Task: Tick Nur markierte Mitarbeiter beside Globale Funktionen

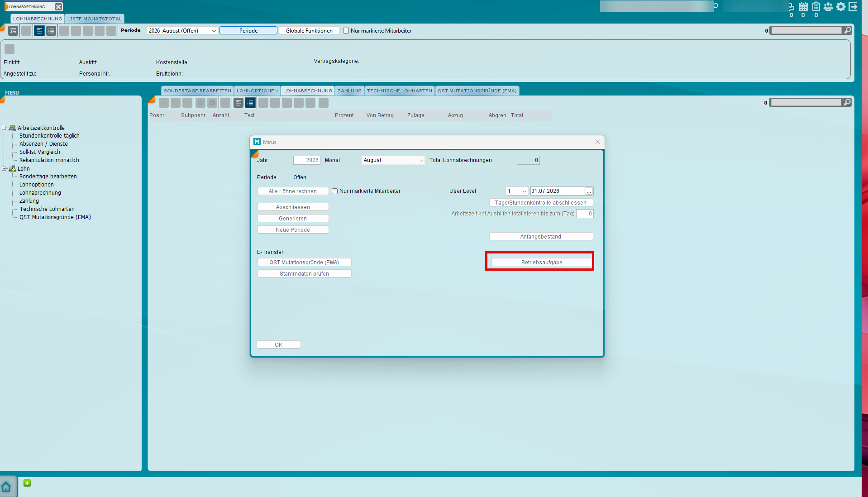Action: (x=346, y=31)
